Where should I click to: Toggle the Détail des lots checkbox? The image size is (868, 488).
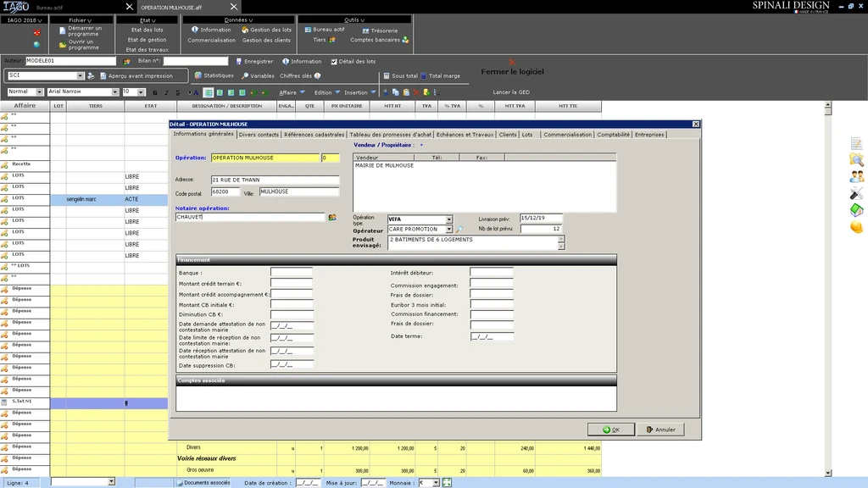point(334,61)
